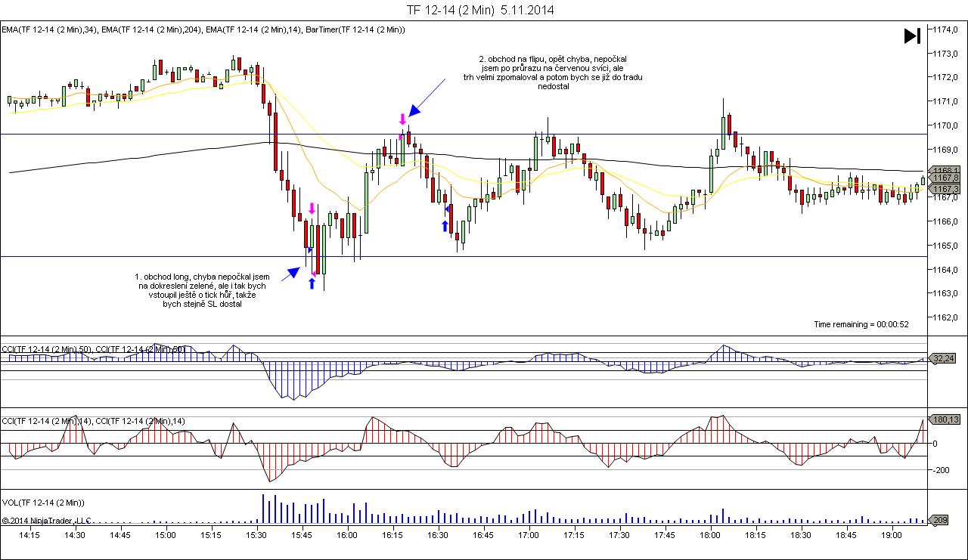Select the VOL(TF 12-14 (2 Min)) label
Image resolution: width=968 pixels, height=560 pixels.
pos(43,502)
